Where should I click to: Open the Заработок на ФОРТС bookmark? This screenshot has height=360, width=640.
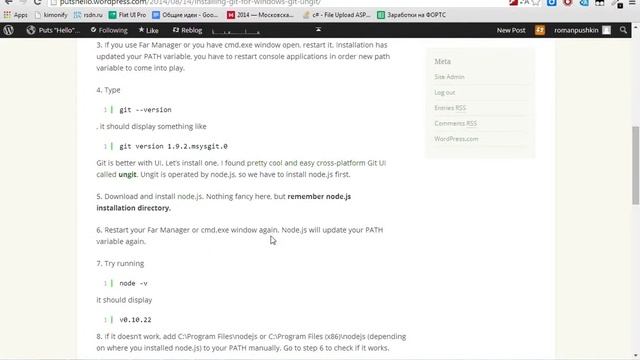[x=411, y=15]
